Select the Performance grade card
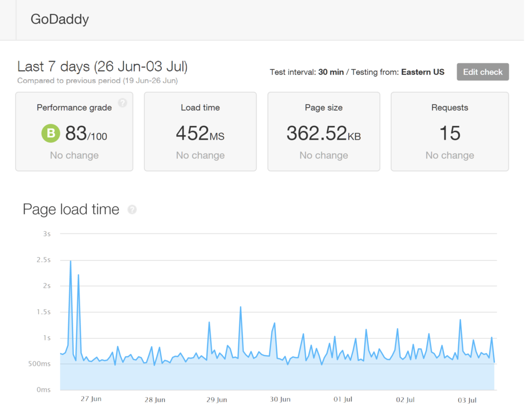 (74, 131)
